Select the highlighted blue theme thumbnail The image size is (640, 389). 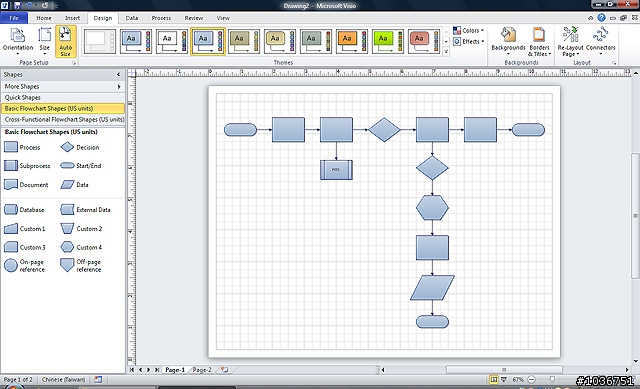208,41
